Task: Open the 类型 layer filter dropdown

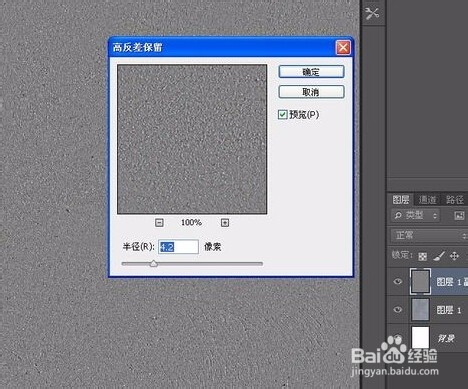Action: (416, 216)
